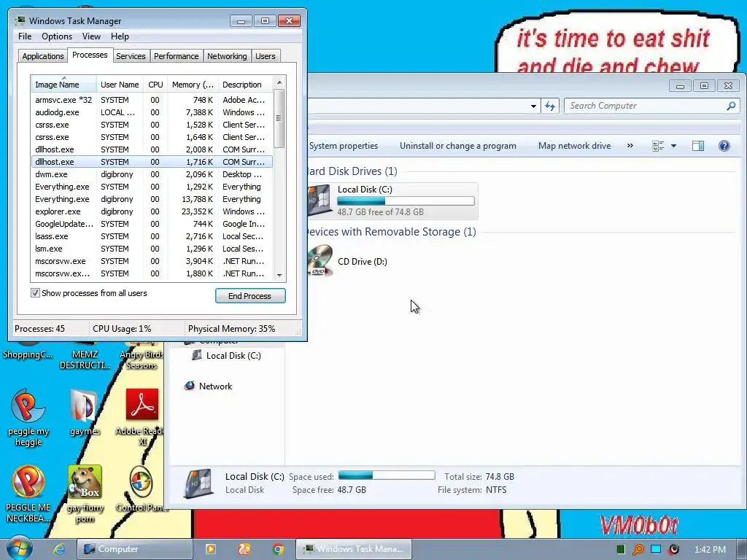The height and width of the screenshot is (560, 747).
Task: Switch to the Performance tab
Action: pos(176,56)
